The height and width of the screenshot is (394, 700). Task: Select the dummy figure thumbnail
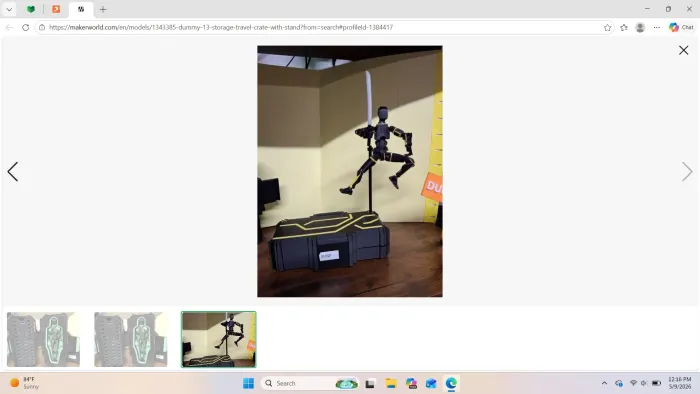pyautogui.click(x=219, y=340)
